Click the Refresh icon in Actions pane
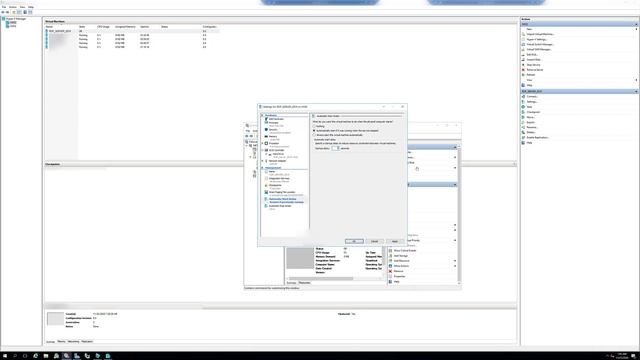 point(523,75)
